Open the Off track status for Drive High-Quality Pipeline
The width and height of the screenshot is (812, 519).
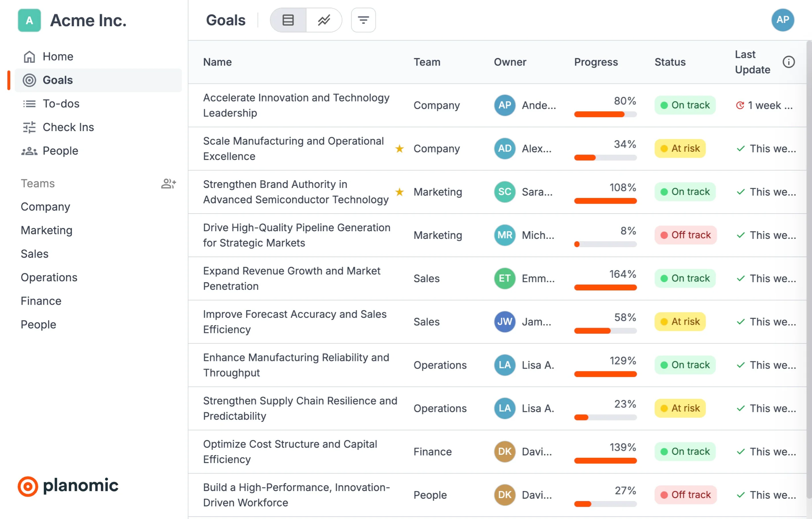pyautogui.click(x=686, y=235)
